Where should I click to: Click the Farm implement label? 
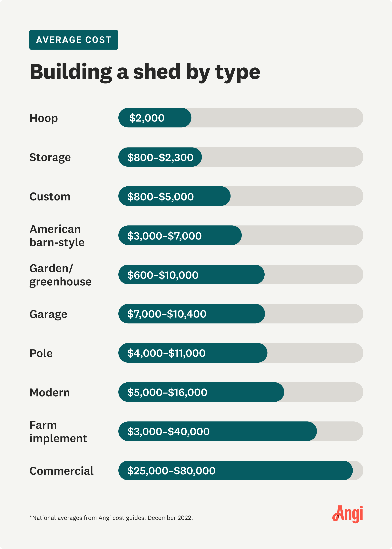click(58, 432)
